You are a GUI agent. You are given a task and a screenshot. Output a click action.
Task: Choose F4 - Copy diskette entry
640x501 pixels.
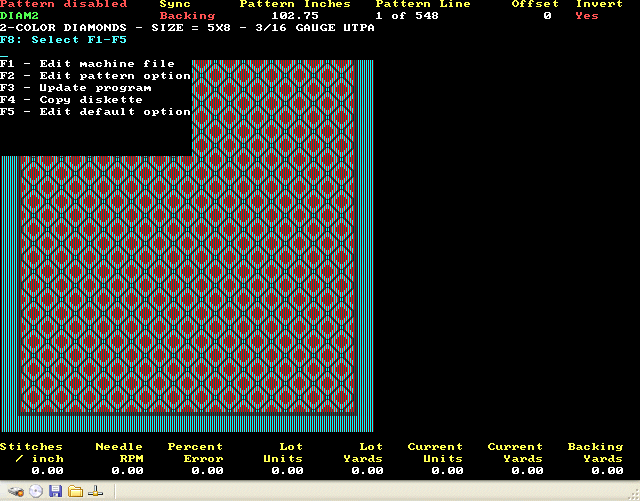(71, 100)
